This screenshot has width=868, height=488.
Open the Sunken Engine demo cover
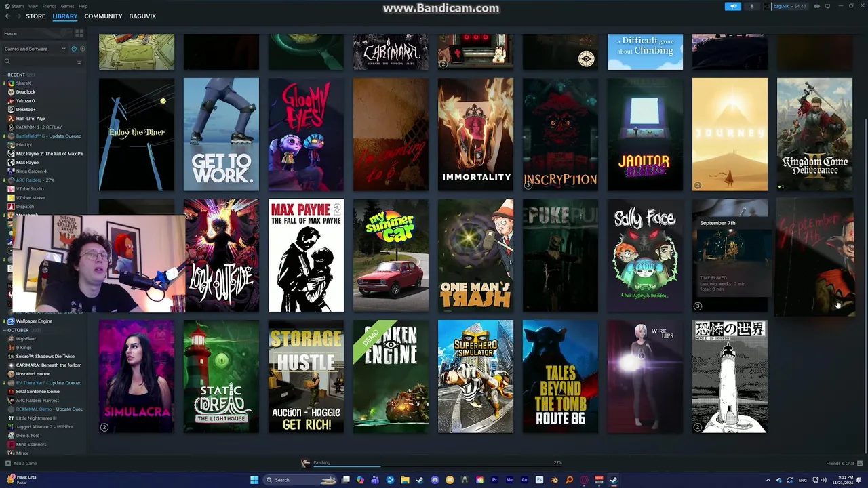391,377
